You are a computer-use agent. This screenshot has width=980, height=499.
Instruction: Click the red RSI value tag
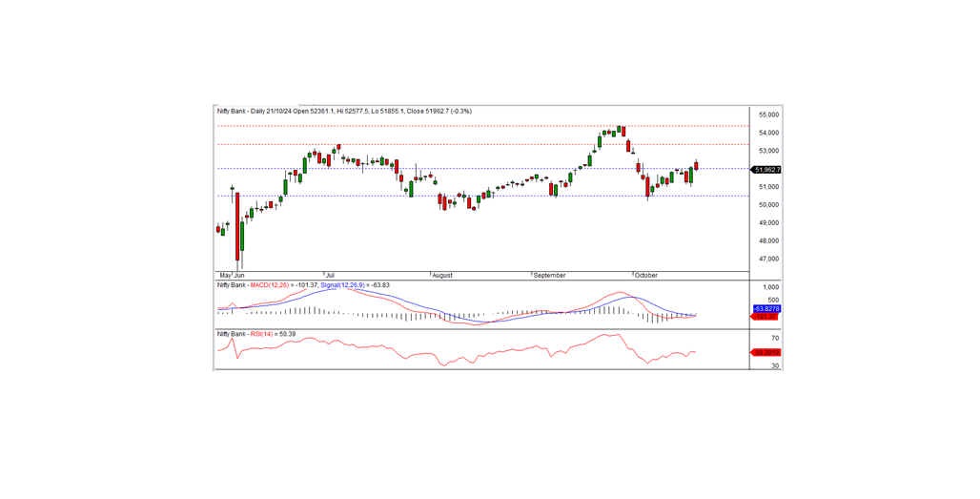[x=765, y=353]
